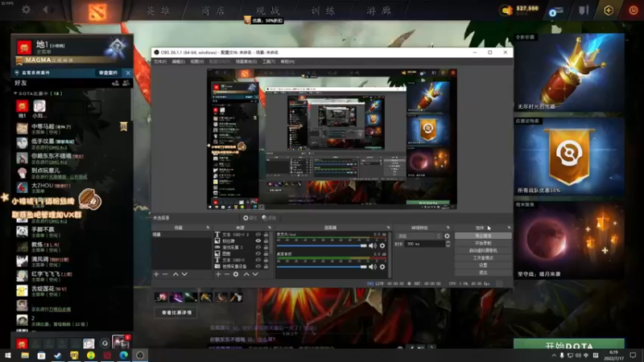This screenshot has height=362, width=644.
Task: Open Dota 商店 tab
Action: (x=213, y=10)
